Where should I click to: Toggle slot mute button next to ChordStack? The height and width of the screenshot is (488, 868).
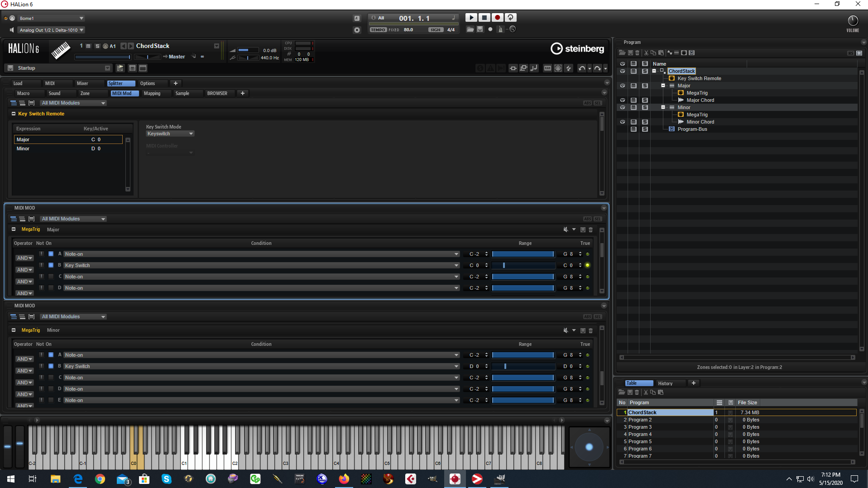pos(88,46)
